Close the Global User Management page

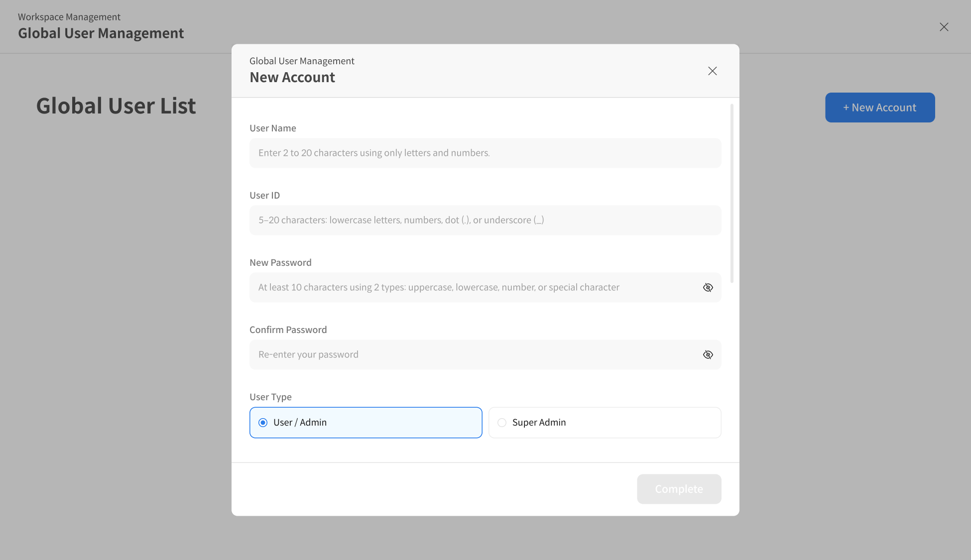[944, 27]
